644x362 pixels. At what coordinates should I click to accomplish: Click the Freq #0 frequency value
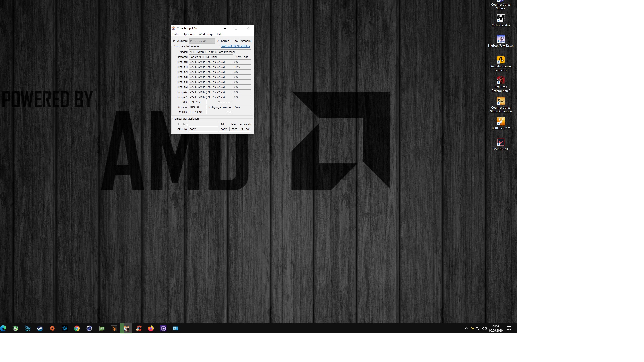(211, 62)
